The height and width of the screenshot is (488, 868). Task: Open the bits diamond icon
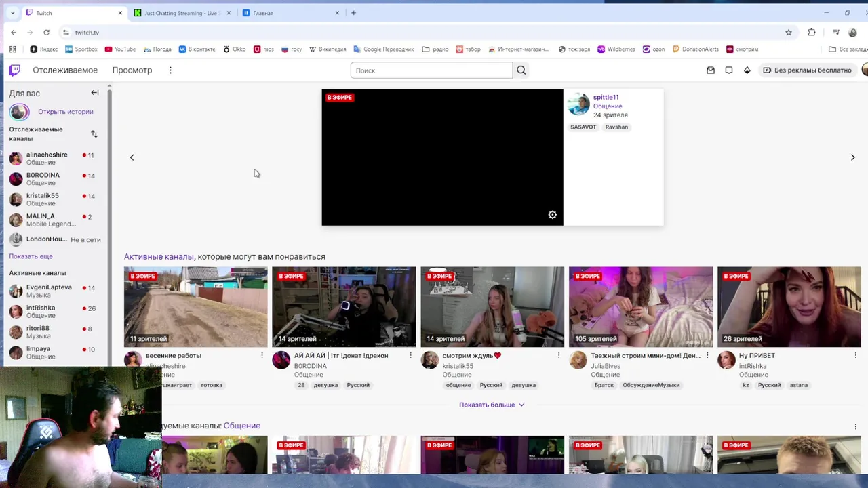pos(747,70)
